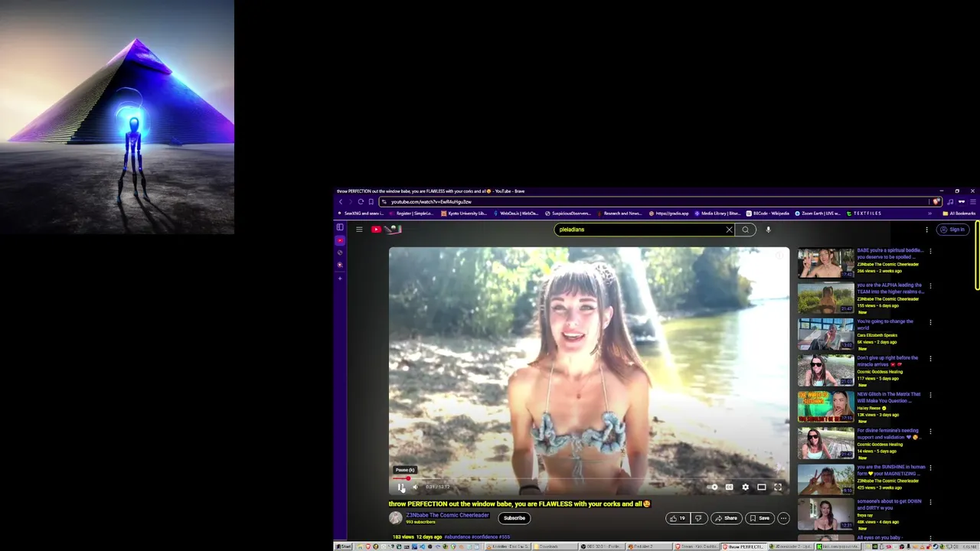
Task: Open the 'TEXTFILES' bookmark
Action: click(864, 214)
